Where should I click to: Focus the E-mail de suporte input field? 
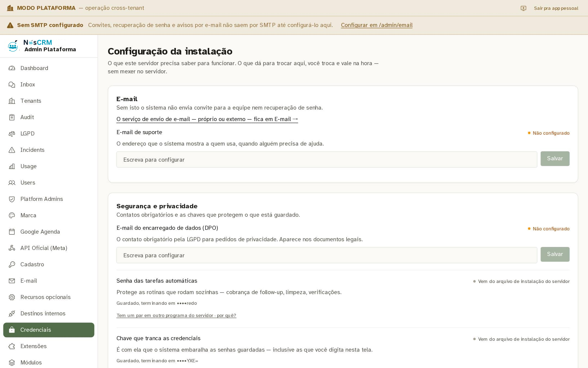click(327, 159)
